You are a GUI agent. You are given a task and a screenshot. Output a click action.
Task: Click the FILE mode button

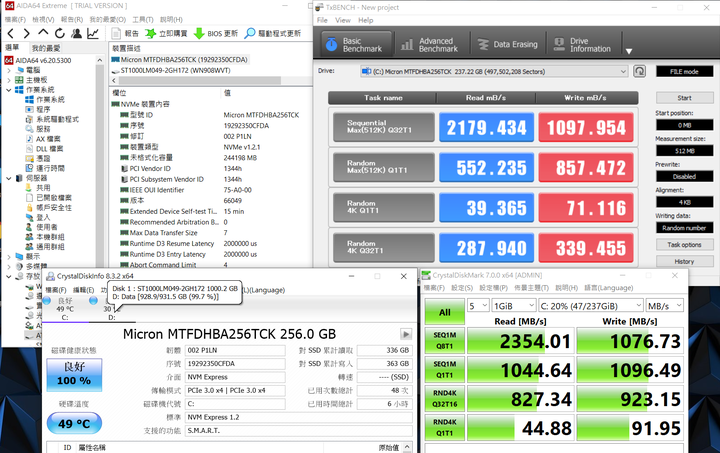pos(684,72)
